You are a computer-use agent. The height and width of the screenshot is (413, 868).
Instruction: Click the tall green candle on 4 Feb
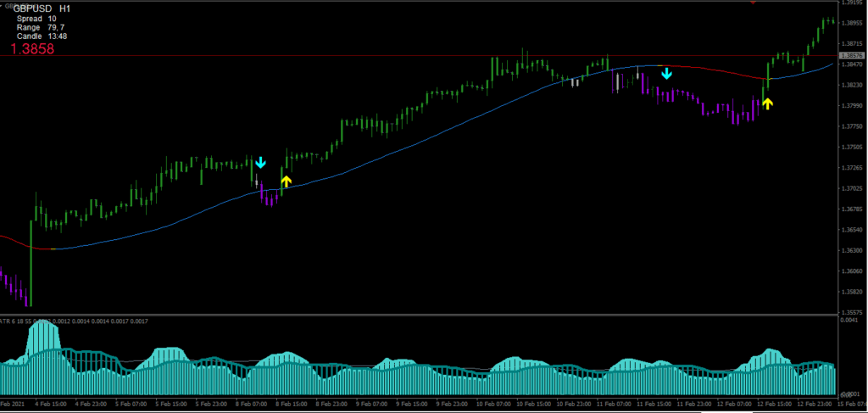[x=31, y=263]
